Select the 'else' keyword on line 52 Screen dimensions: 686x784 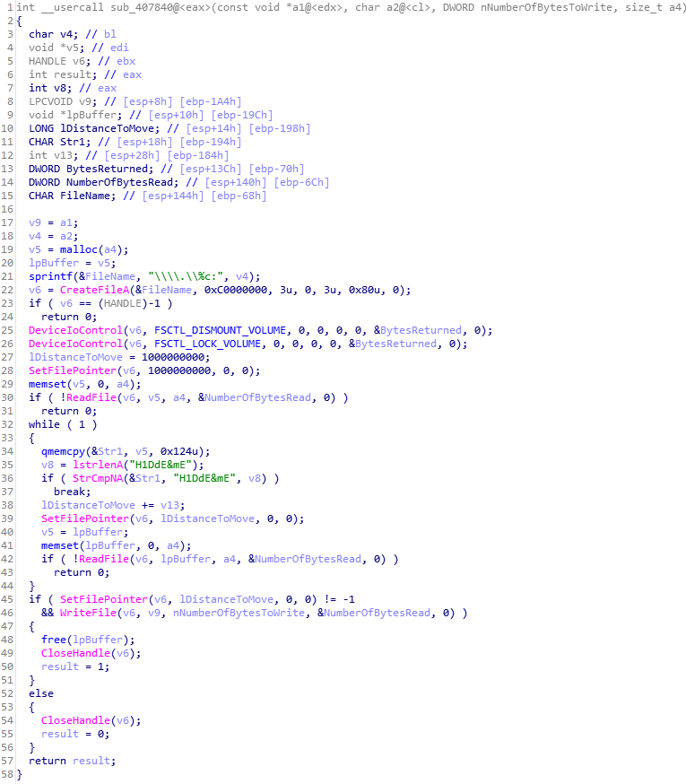(x=41, y=694)
